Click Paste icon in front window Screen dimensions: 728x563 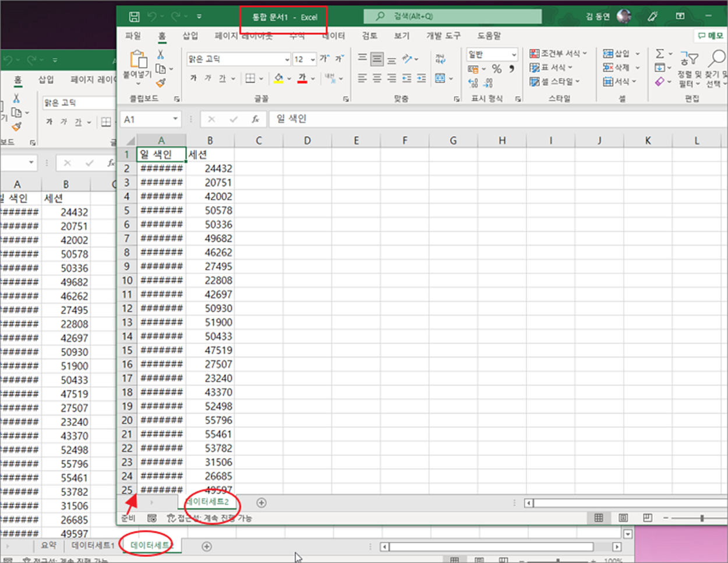[x=138, y=59]
